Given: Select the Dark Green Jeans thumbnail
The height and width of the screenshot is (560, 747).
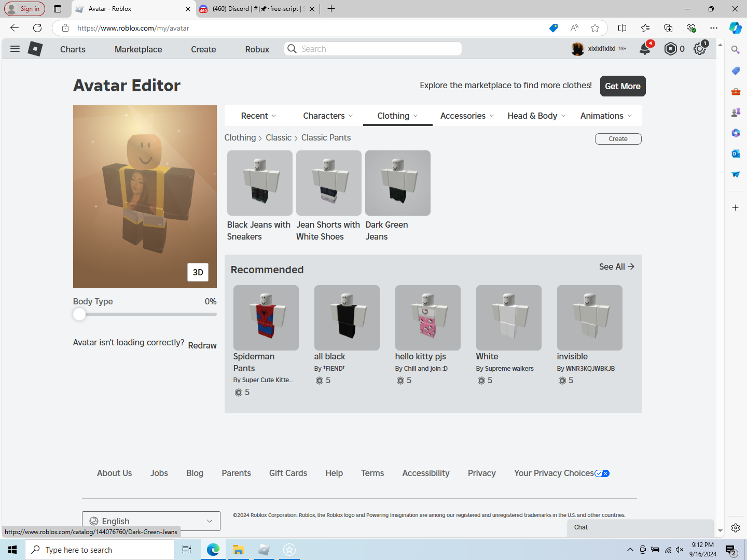Looking at the screenshot, I should click(398, 183).
